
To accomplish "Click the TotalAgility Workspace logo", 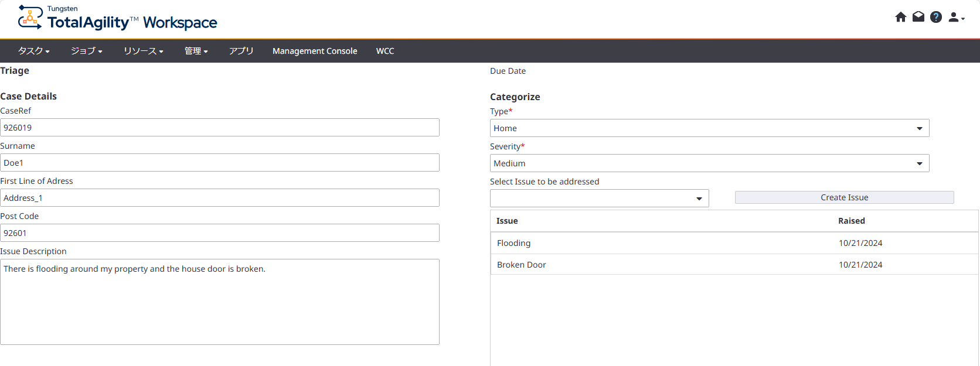I will click(x=118, y=18).
